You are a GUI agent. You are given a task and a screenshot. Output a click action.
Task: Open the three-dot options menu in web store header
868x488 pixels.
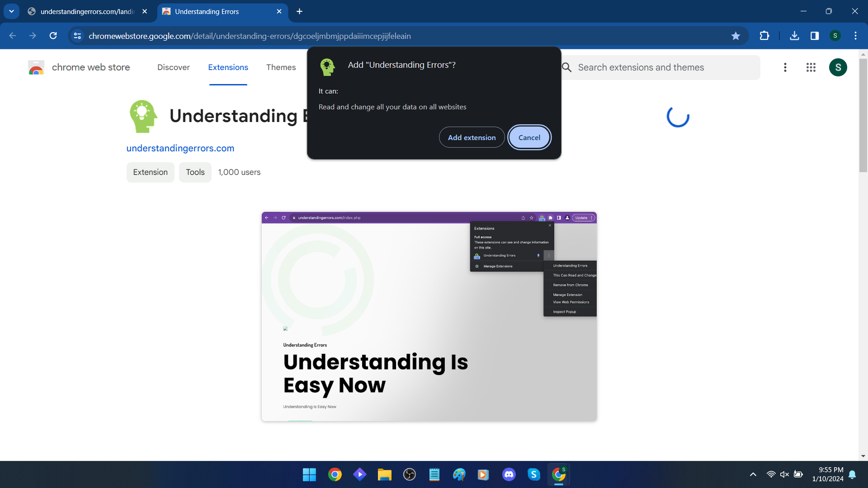785,67
